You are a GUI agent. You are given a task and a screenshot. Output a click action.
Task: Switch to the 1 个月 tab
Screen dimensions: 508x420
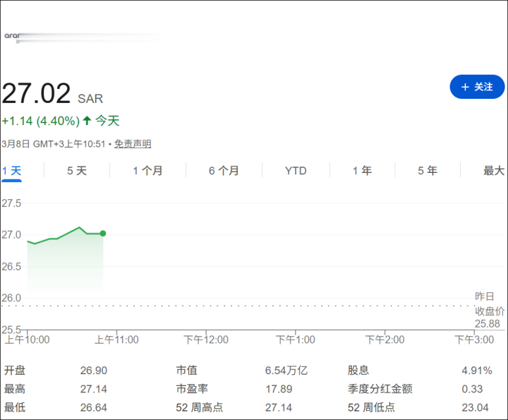pos(147,171)
